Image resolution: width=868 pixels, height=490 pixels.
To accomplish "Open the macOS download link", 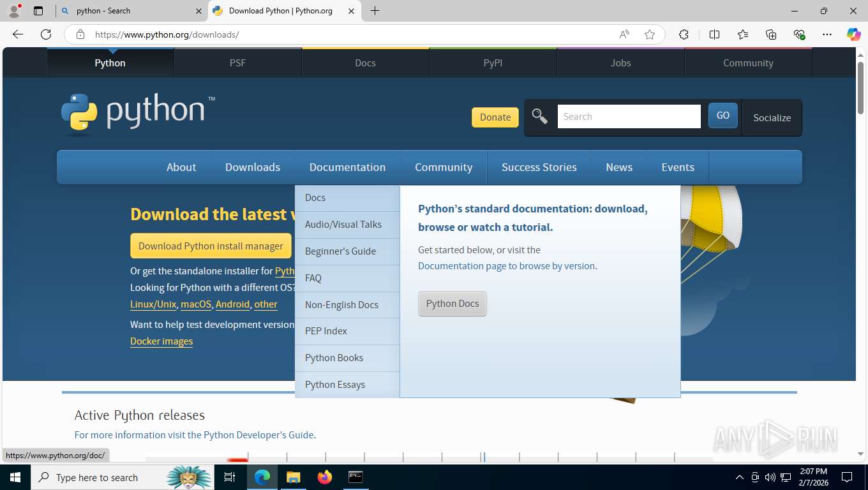I will click(x=196, y=304).
